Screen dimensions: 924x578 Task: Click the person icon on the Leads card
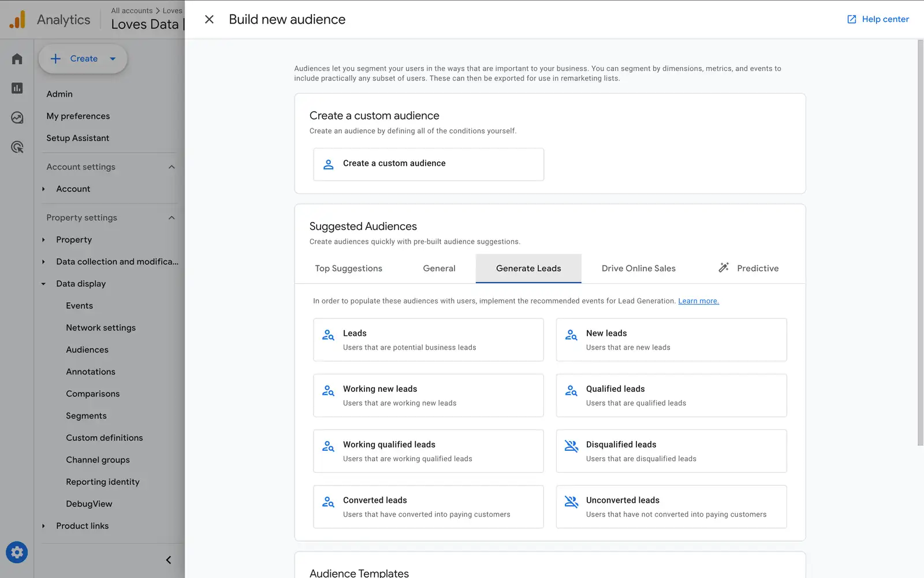pos(328,335)
